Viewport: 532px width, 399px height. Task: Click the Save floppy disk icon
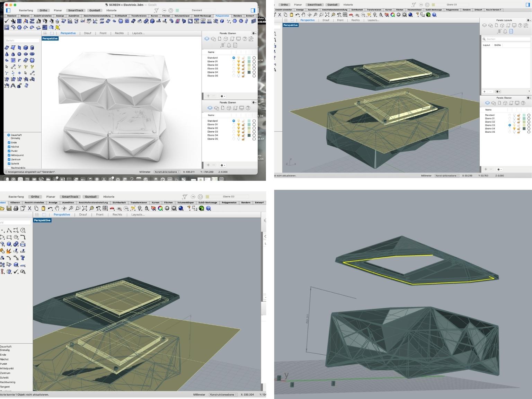pyautogui.click(x=9, y=209)
